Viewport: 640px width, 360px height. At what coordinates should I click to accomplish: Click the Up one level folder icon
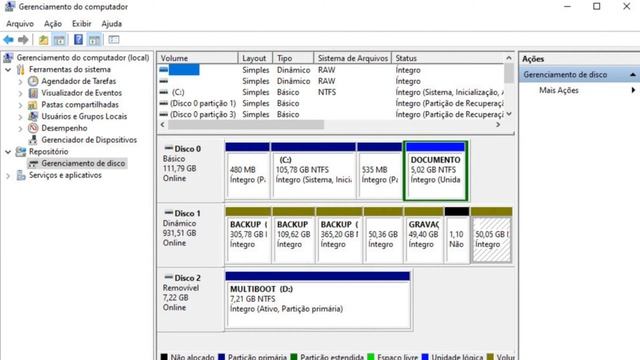(x=43, y=40)
